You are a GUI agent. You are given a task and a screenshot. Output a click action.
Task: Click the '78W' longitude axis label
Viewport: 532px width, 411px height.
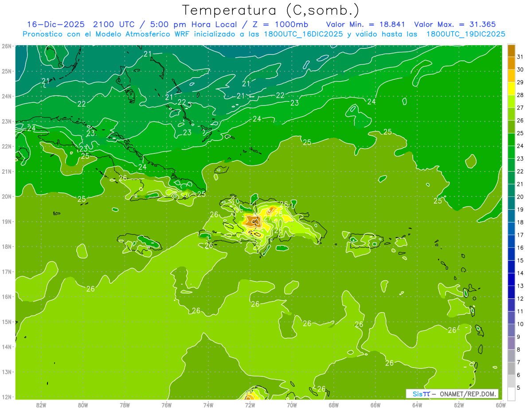[x=125, y=405]
